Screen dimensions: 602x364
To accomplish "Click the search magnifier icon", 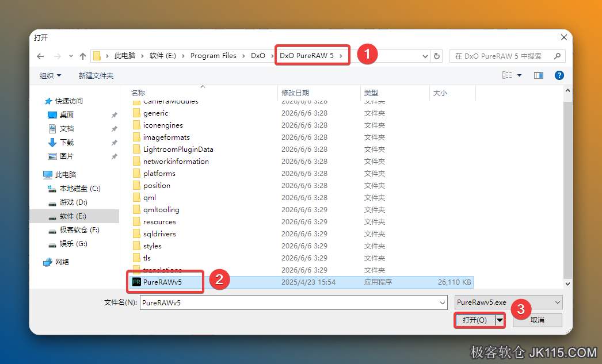I will pos(557,56).
